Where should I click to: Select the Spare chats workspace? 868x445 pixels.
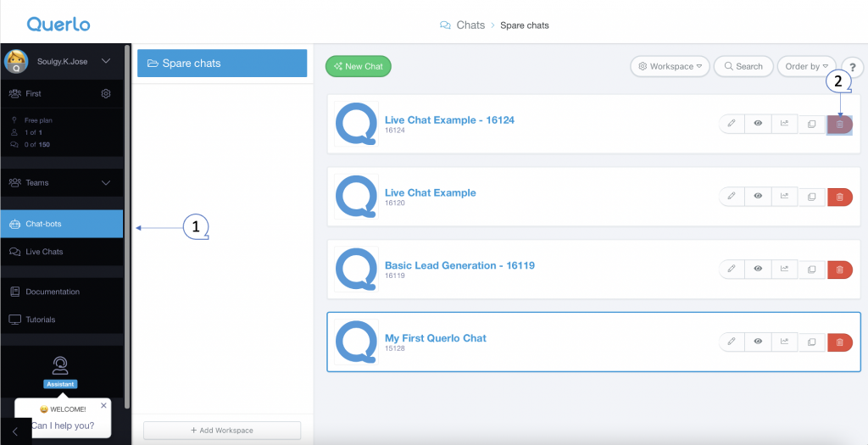point(222,63)
